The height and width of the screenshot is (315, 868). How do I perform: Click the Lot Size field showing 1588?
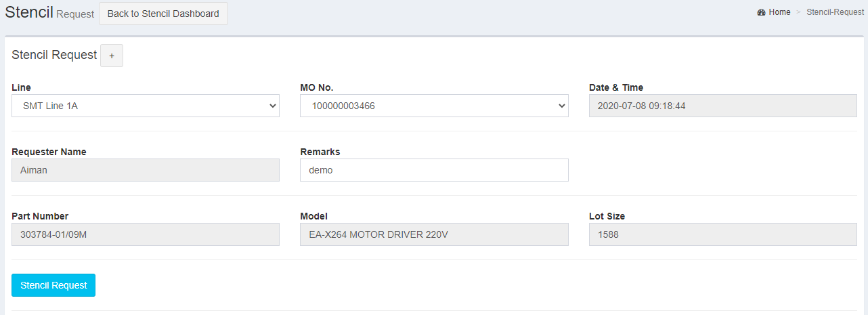pos(723,234)
